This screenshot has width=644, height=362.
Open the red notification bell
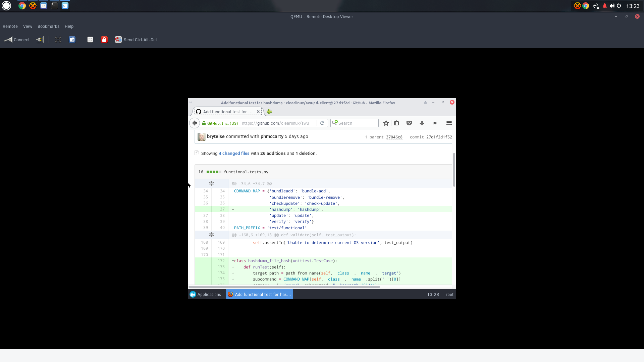605,6
